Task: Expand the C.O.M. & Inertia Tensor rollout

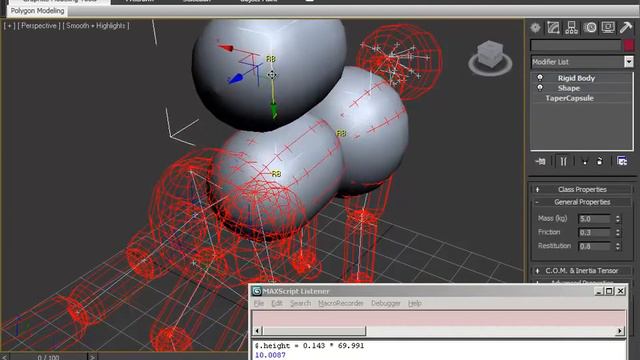Action: 582,271
